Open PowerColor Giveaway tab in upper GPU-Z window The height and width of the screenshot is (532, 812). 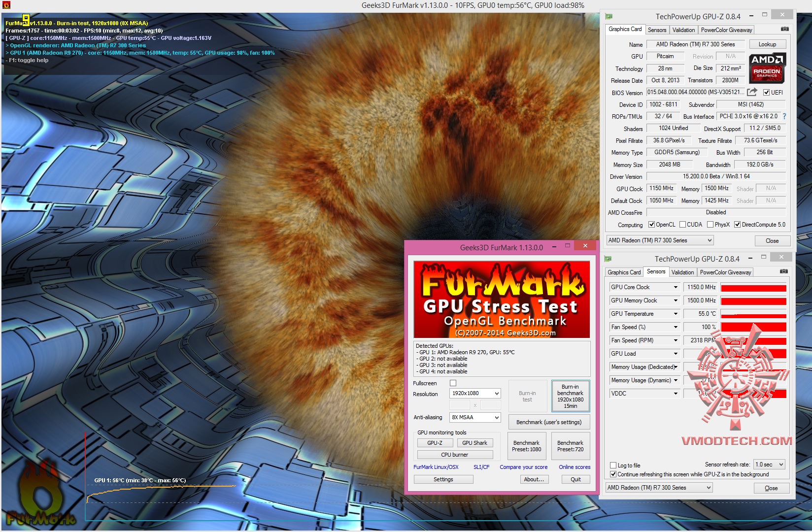click(x=726, y=30)
